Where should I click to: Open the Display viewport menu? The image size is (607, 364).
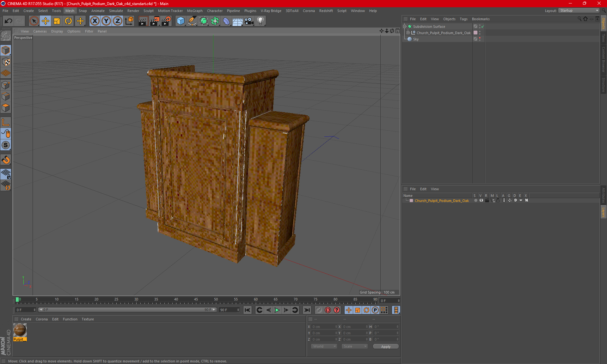57,31
